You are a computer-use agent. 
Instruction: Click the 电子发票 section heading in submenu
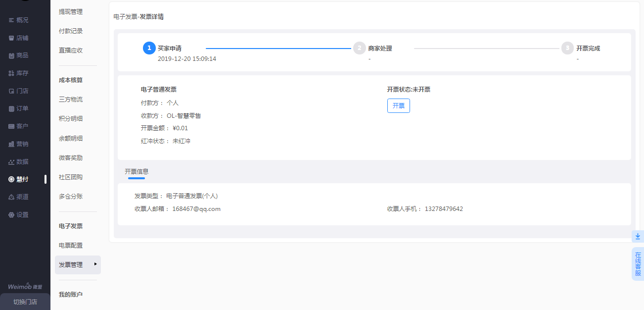pos(71,226)
